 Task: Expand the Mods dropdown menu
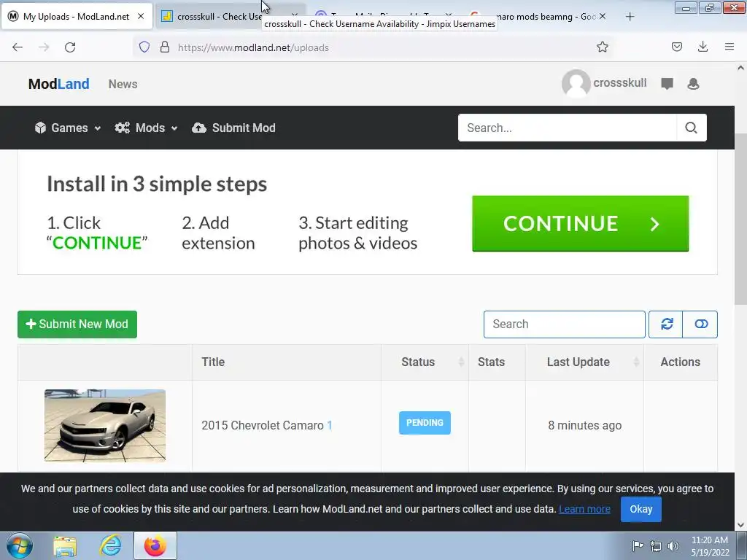click(146, 128)
